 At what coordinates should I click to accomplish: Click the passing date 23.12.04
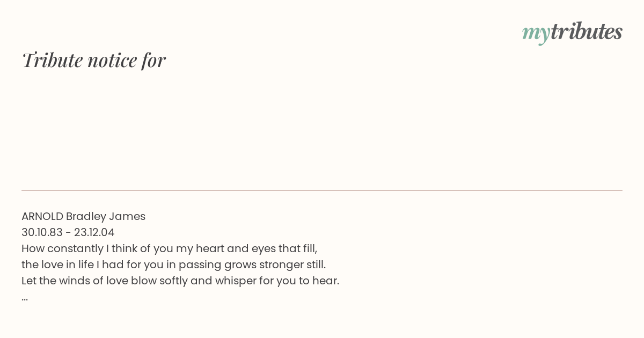[x=94, y=233]
